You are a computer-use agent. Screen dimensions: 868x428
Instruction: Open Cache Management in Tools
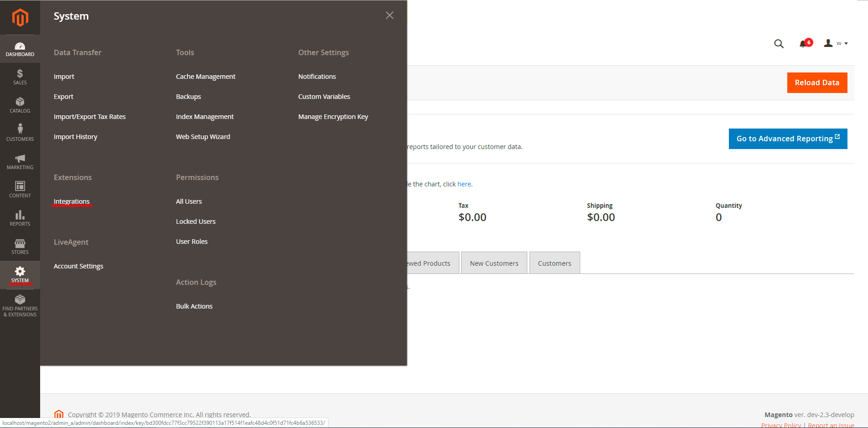coord(206,77)
